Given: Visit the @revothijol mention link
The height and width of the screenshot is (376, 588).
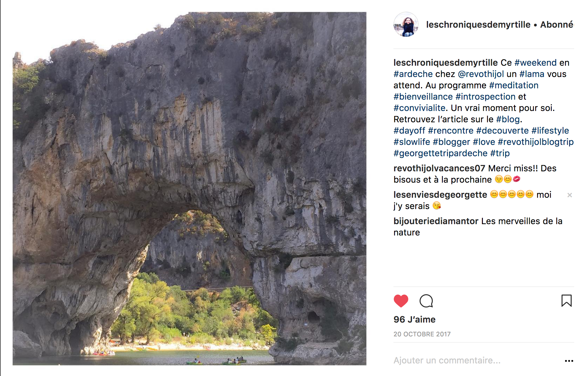Looking at the screenshot, I should pyautogui.click(x=481, y=74).
